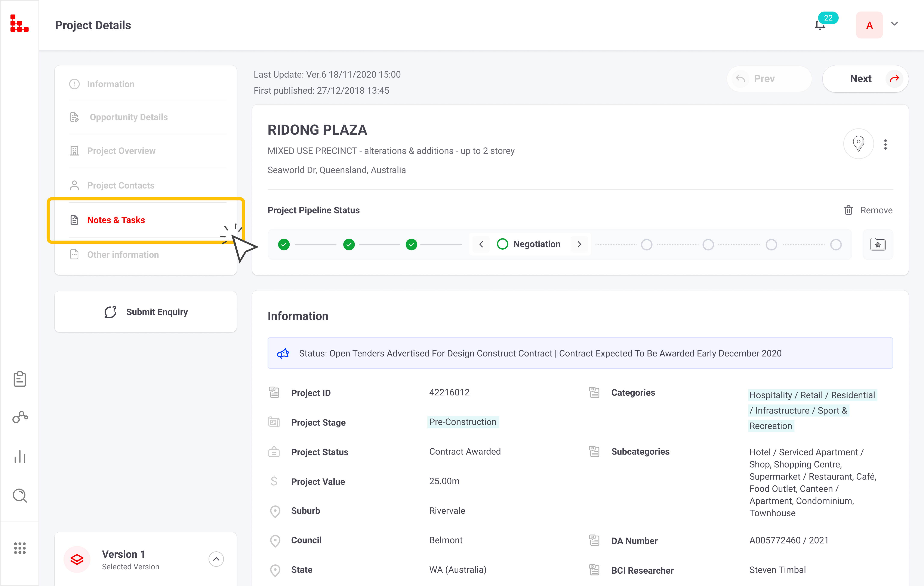The width and height of the screenshot is (924, 586).
Task: Click the starred folder icon
Action: point(878,244)
